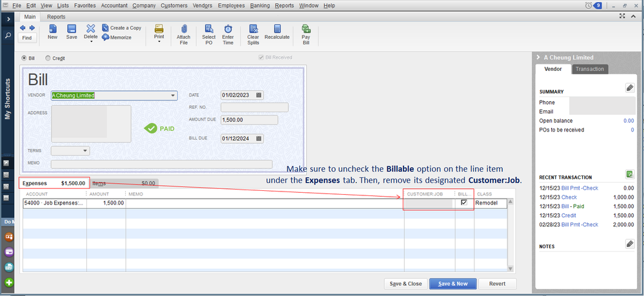Image resolution: width=644 pixels, height=296 pixels.
Task: Go to the previous bill with left arrow
Action: (x=23, y=28)
